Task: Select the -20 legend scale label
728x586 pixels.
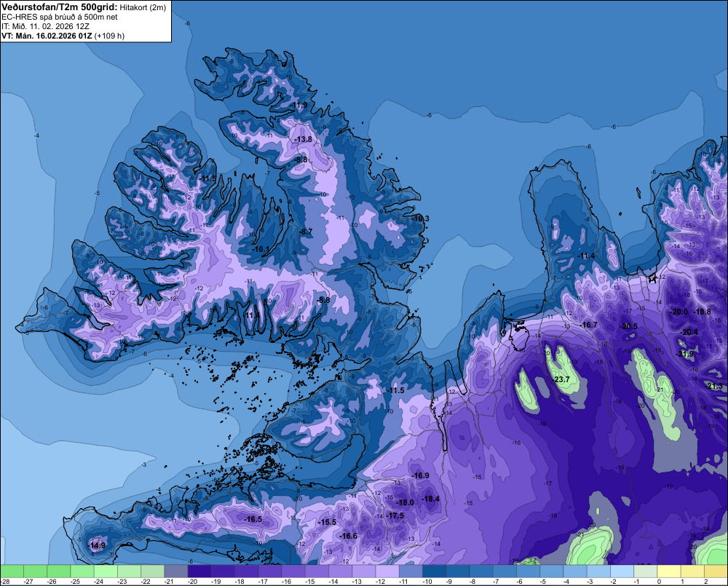Action: [192, 582]
